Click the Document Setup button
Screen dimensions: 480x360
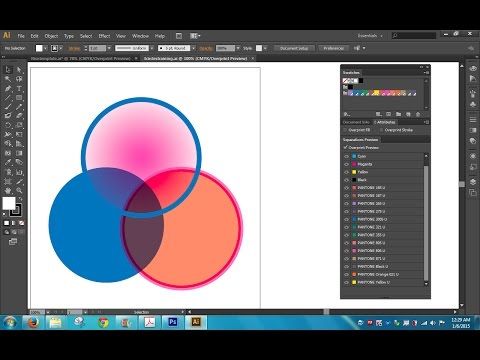click(294, 48)
